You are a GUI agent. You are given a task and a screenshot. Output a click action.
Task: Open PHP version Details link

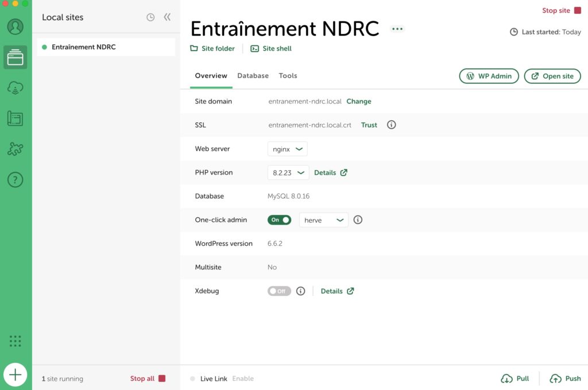click(331, 172)
